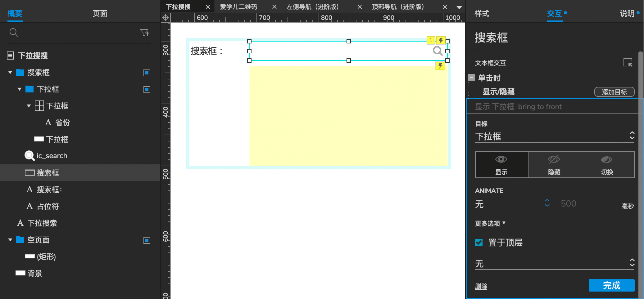This screenshot has width=644, height=299.
Task: Collapse the 搜索框 folder in outline
Action: click(10, 73)
